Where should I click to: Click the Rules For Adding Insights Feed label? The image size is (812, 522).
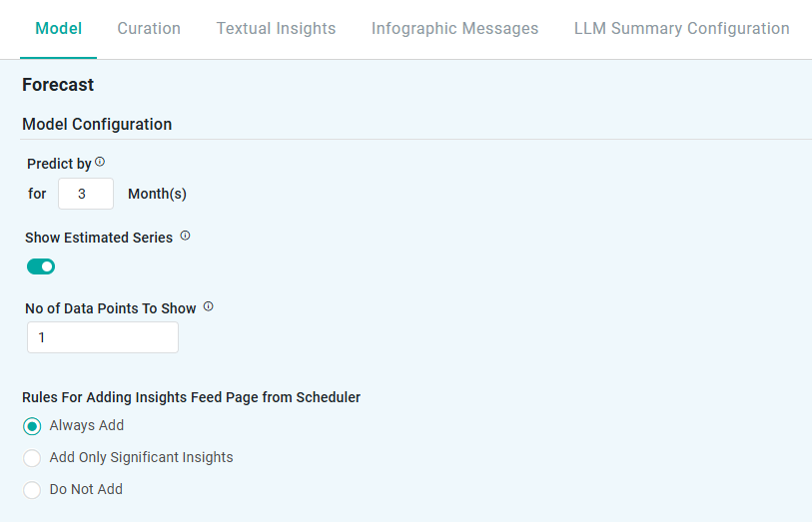pyautogui.click(x=191, y=397)
